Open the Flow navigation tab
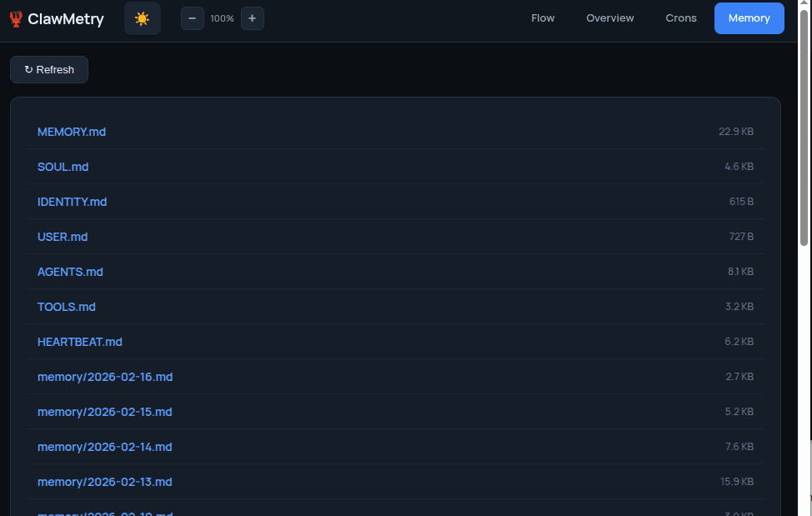The width and height of the screenshot is (812, 516). click(x=543, y=18)
